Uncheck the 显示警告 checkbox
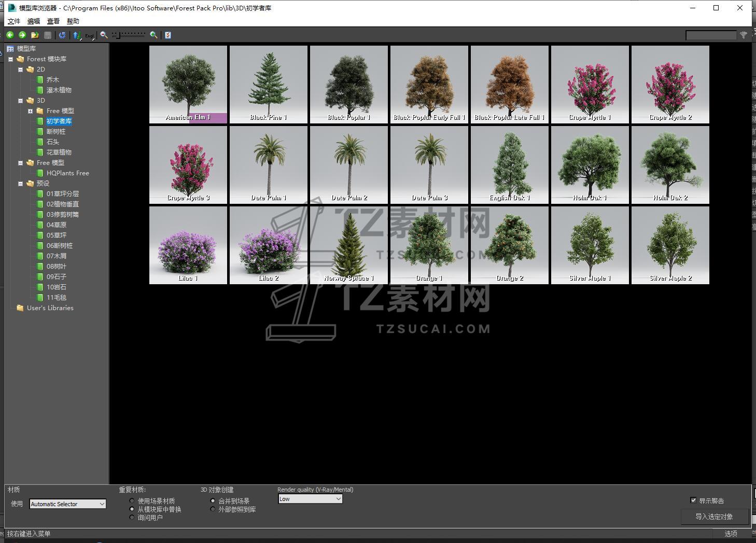This screenshot has height=543, width=756. (693, 500)
